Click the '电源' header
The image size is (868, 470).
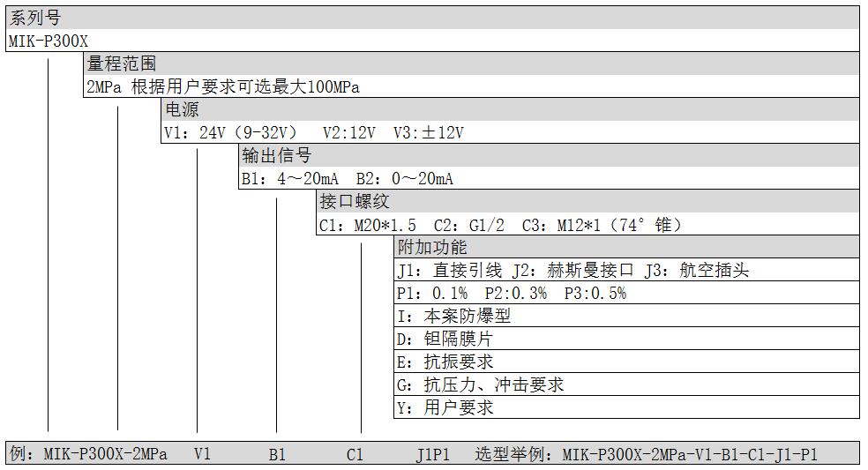tap(182, 109)
